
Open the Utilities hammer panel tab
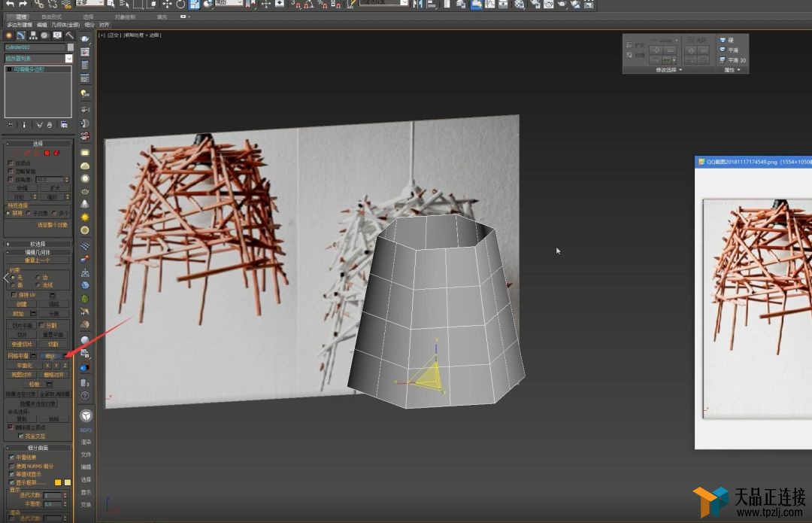coord(69,35)
